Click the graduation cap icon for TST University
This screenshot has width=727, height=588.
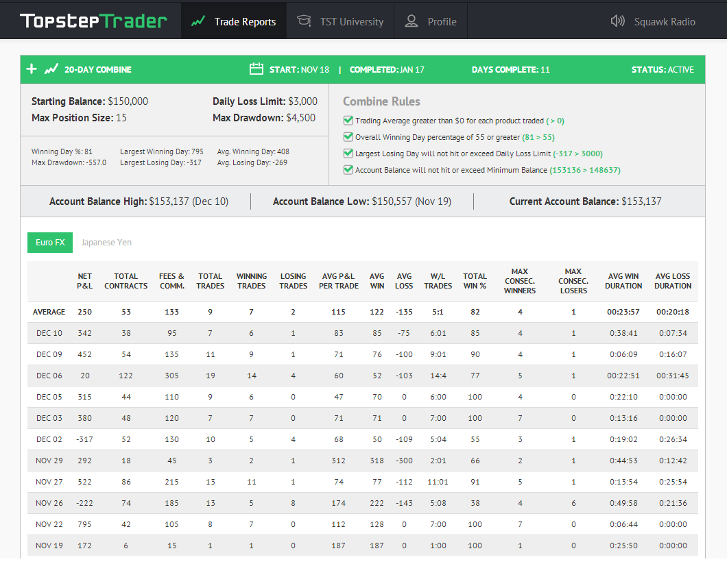click(304, 21)
